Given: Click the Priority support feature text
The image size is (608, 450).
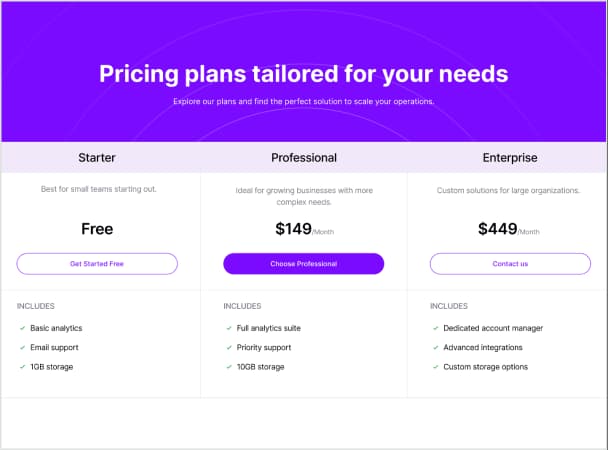Looking at the screenshot, I should (265, 348).
